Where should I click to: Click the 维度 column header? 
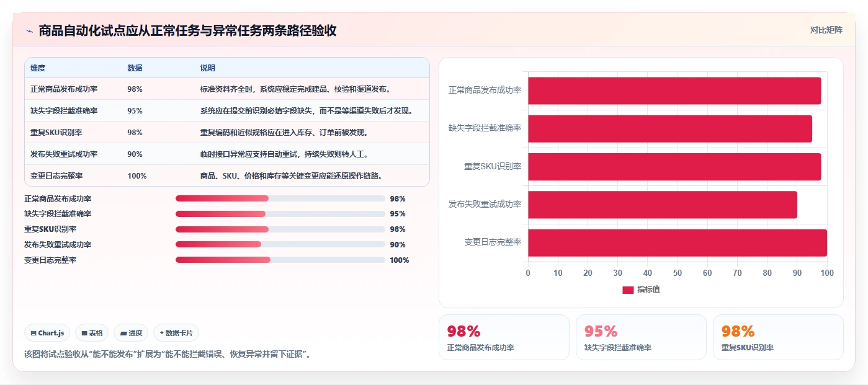[38, 68]
